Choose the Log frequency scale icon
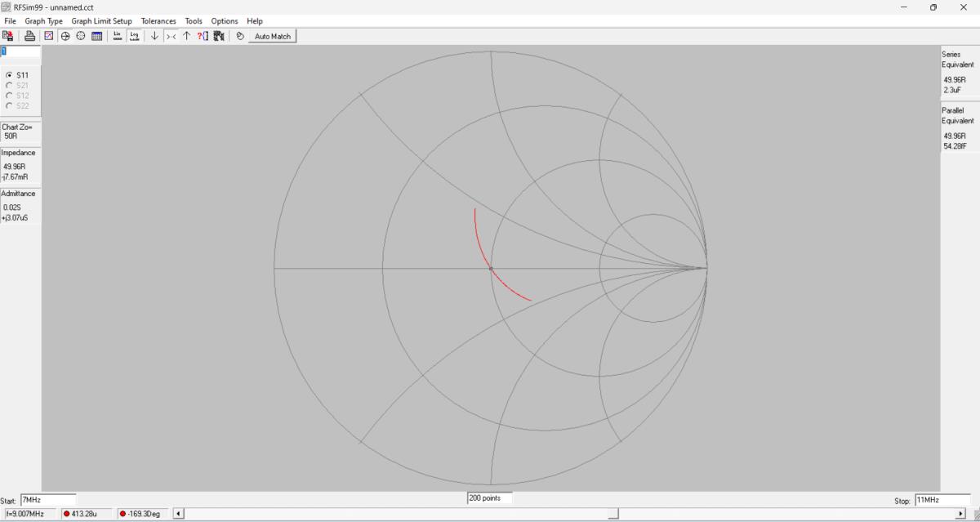Viewport: 980px width, 522px height. tap(135, 36)
